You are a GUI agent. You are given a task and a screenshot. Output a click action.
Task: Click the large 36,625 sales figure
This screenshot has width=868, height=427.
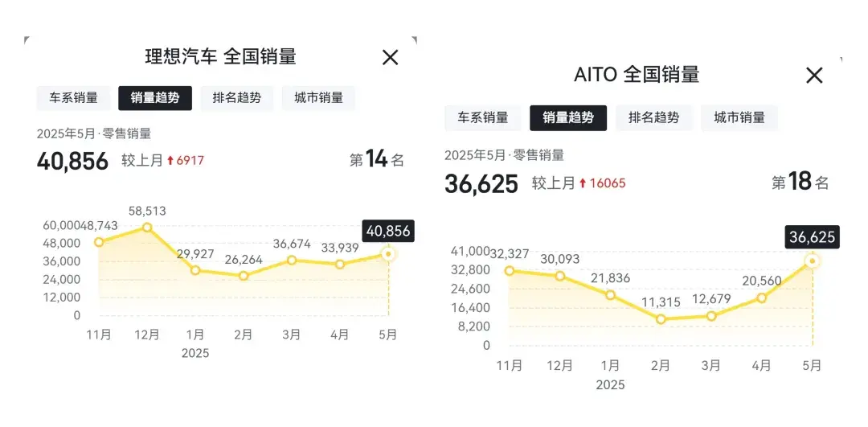click(481, 184)
